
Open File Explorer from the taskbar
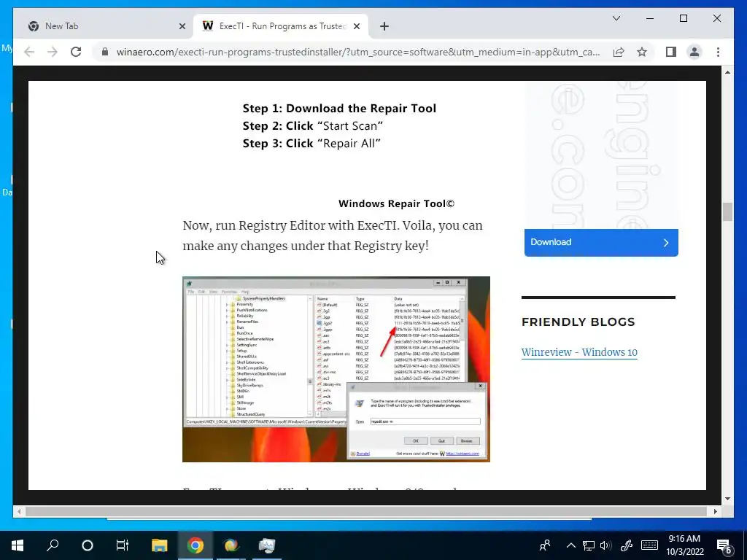[159, 545]
